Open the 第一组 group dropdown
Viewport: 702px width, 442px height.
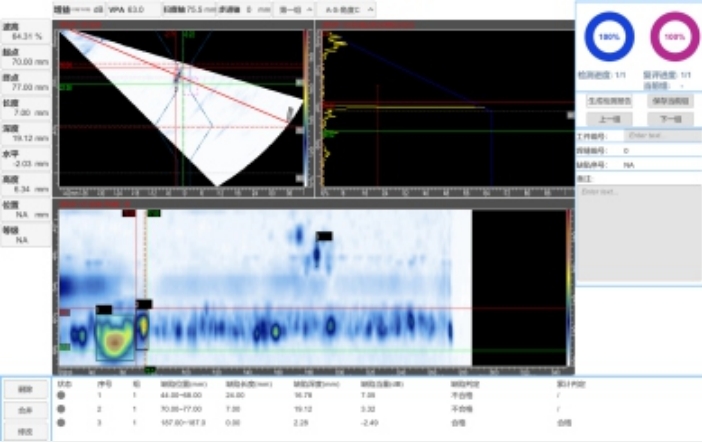(x=296, y=9)
